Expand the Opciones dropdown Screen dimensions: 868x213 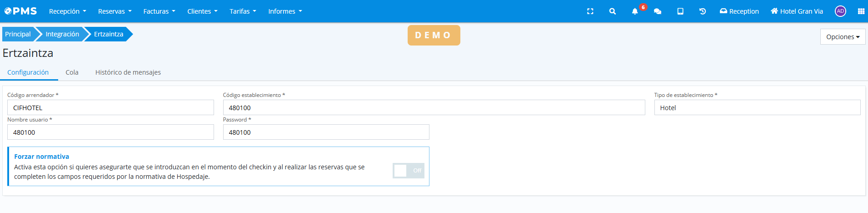click(x=843, y=37)
